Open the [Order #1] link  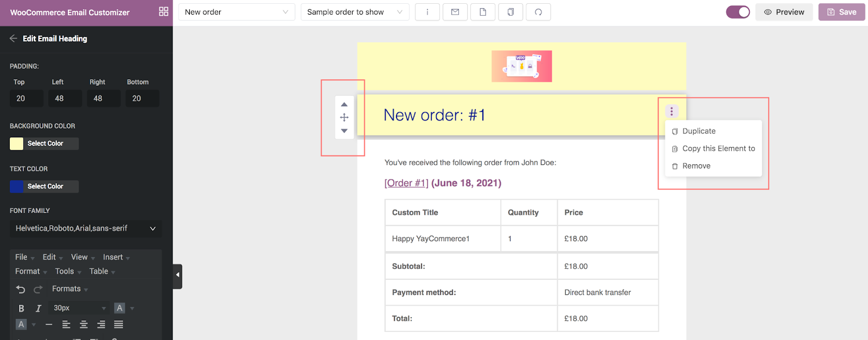406,183
